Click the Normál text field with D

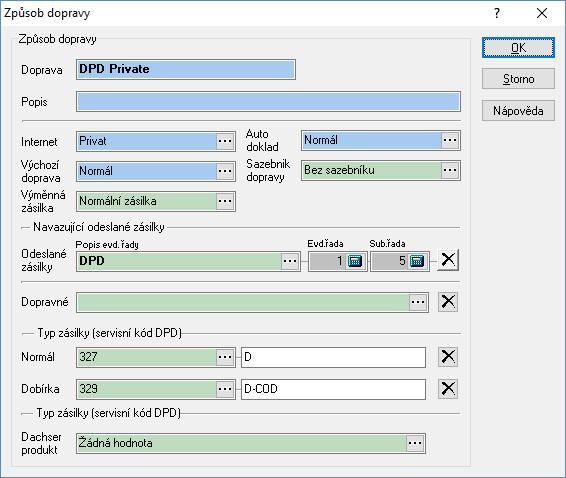(334, 357)
